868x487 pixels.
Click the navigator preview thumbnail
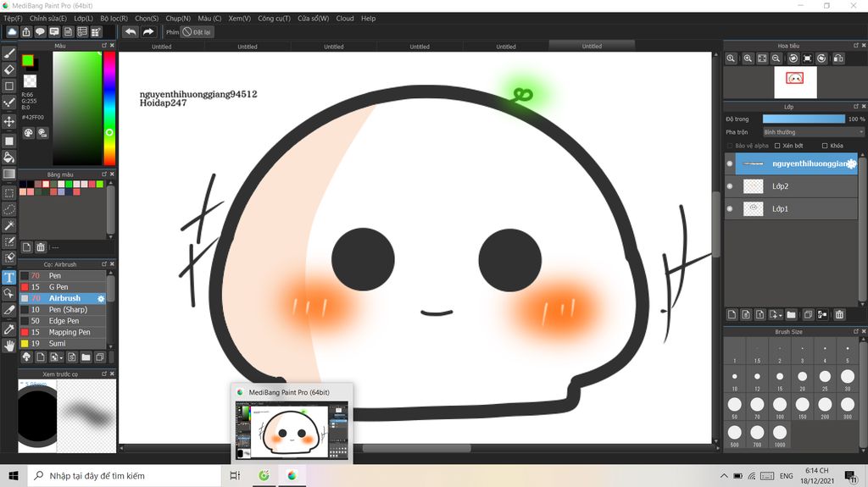795,82
